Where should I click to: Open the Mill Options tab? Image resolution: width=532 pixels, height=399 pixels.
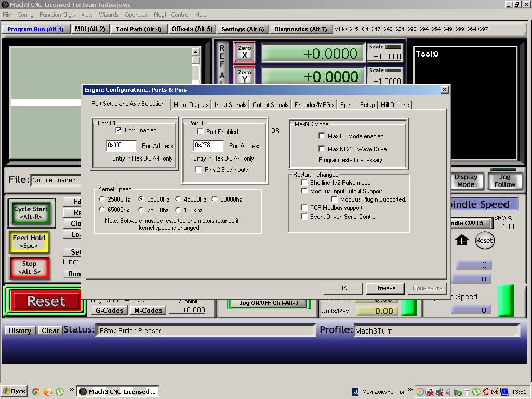coord(395,105)
